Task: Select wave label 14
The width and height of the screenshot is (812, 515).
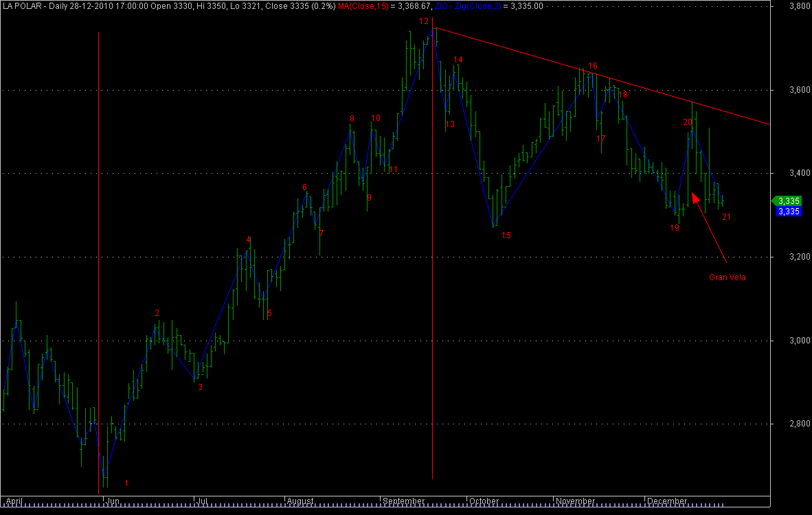Action: click(x=458, y=60)
